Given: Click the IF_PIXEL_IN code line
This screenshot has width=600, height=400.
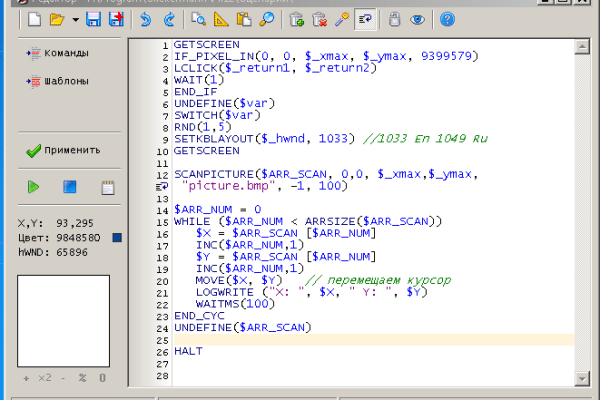Looking at the screenshot, I should pyautogui.click(x=326, y=56).
